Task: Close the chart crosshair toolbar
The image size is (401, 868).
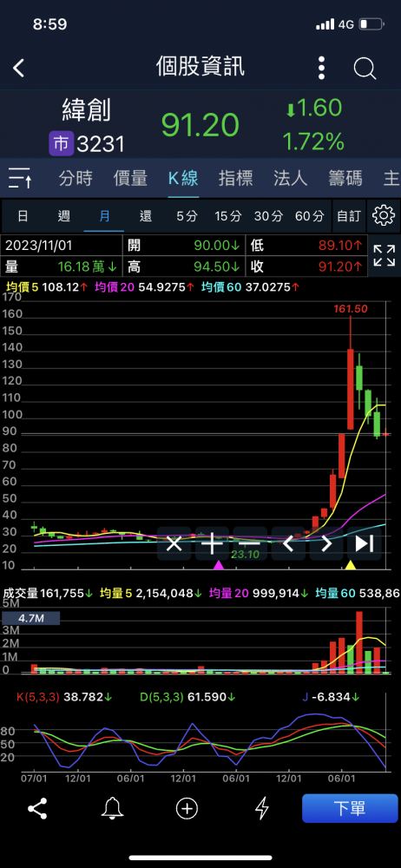Action: pyautogui.click(x=174, y=543)
